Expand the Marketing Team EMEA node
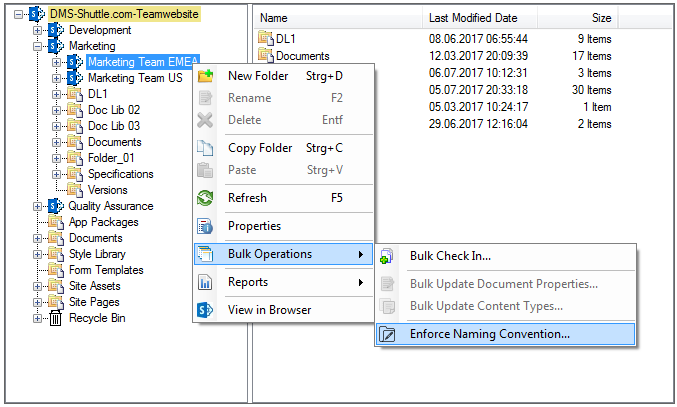 tap(57, 62)
